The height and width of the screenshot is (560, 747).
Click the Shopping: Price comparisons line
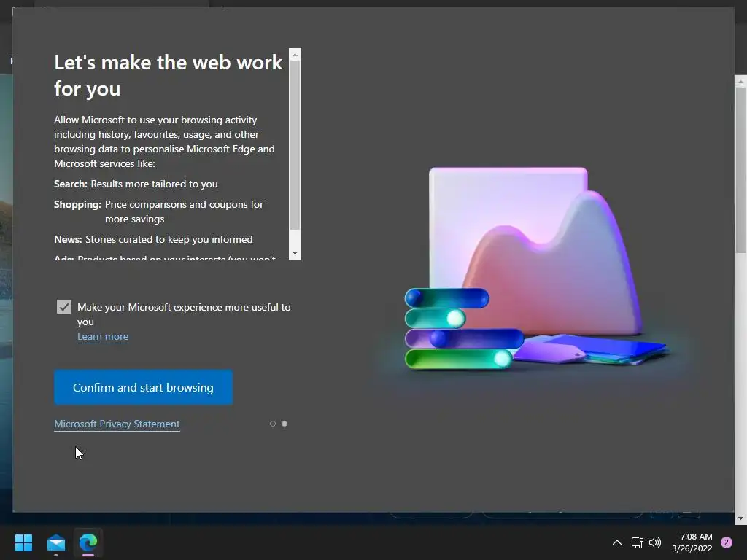(158, 212)
